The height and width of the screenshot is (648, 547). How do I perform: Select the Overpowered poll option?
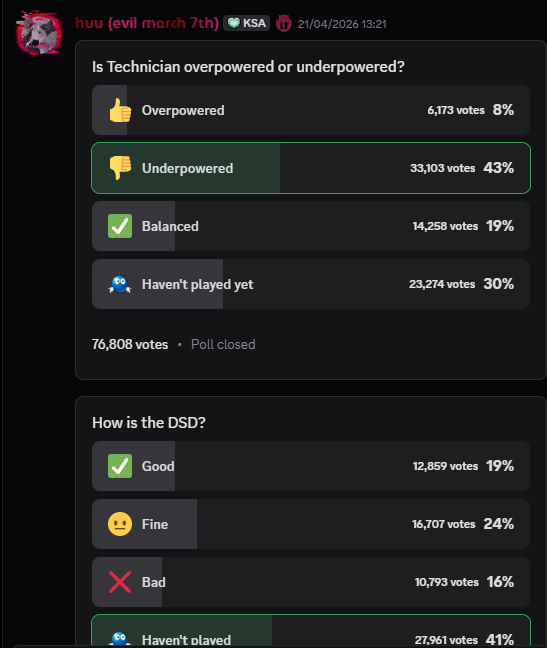(x=311, y=110)
